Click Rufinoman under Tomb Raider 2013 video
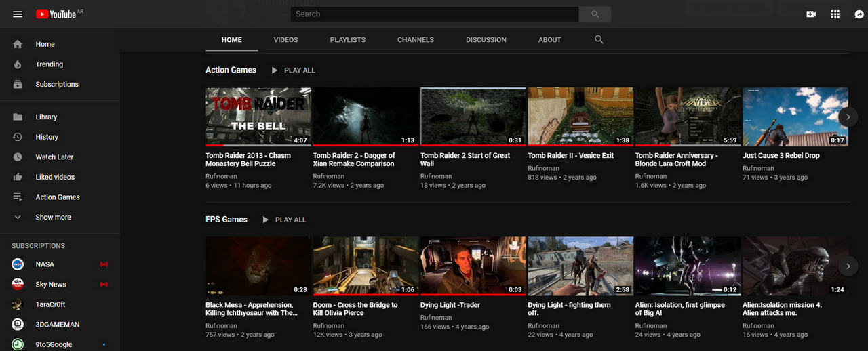This screenshot has height=351, width=868. (222, 176)
